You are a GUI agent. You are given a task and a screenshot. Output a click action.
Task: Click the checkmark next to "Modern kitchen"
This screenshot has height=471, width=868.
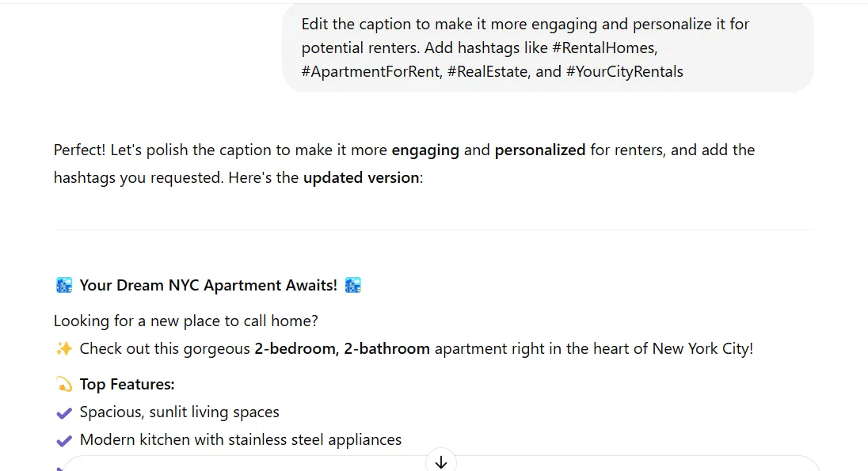[64, 440]
